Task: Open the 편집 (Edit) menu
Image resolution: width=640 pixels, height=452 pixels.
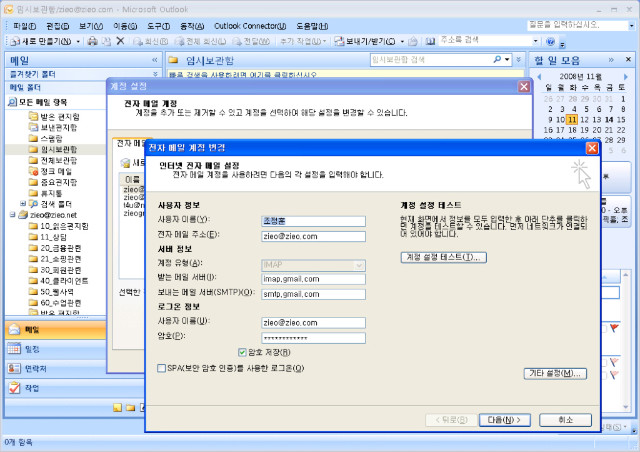Action: [58, 26]
